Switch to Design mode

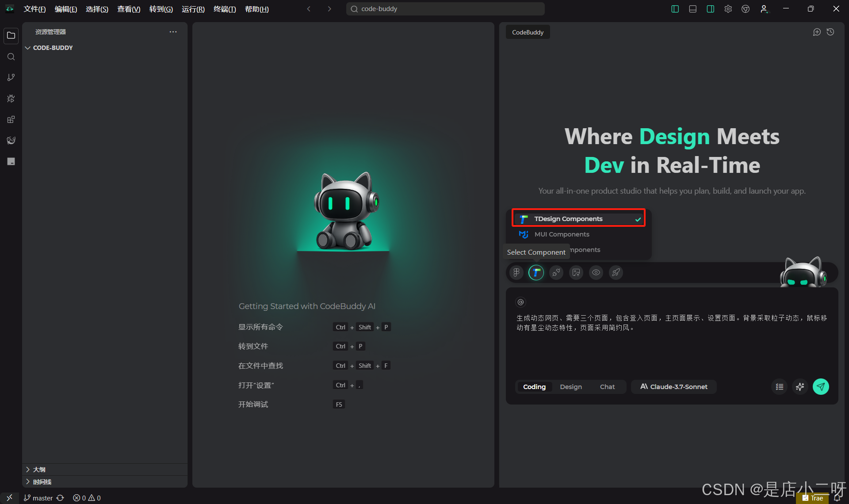[x=571, y=387]
